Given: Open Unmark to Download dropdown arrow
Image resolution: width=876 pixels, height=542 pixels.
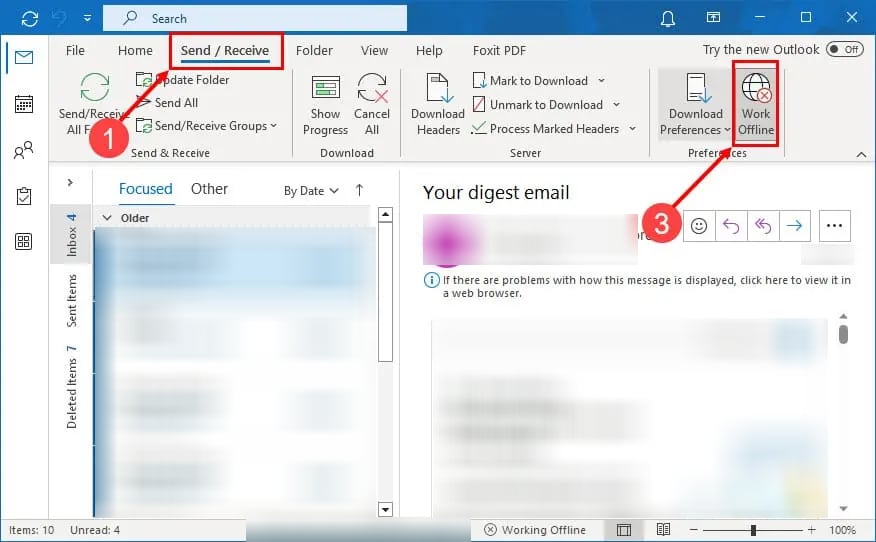Looking at the screenshot, I should pos(616,105).
